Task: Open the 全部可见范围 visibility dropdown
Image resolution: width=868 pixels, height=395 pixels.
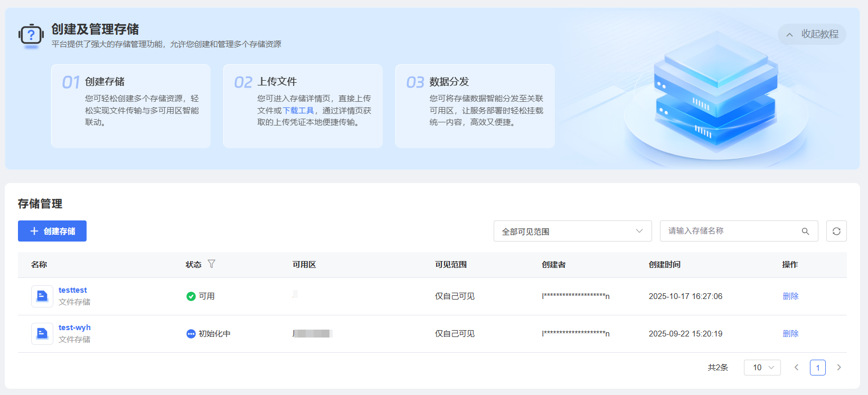Action: coord(572,231)
